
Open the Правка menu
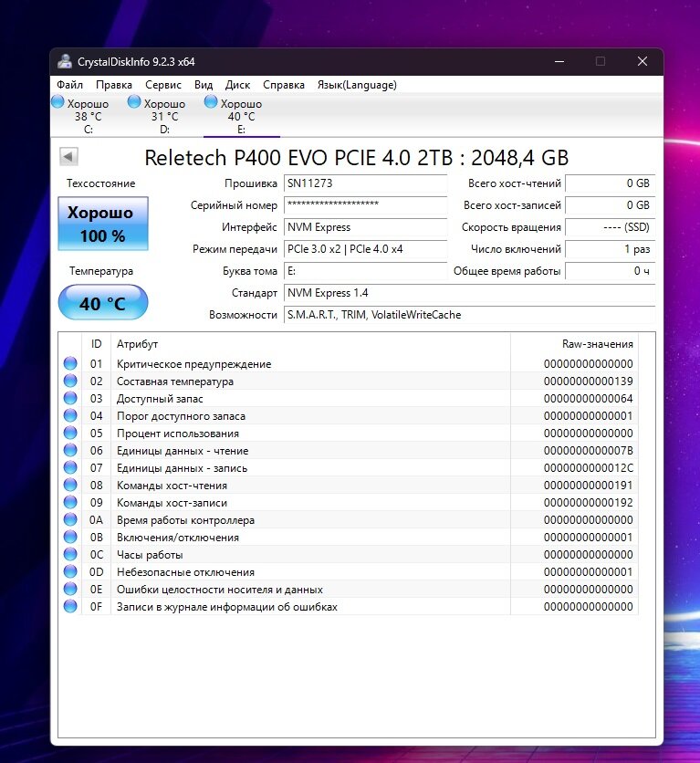(x=114, y=85)
